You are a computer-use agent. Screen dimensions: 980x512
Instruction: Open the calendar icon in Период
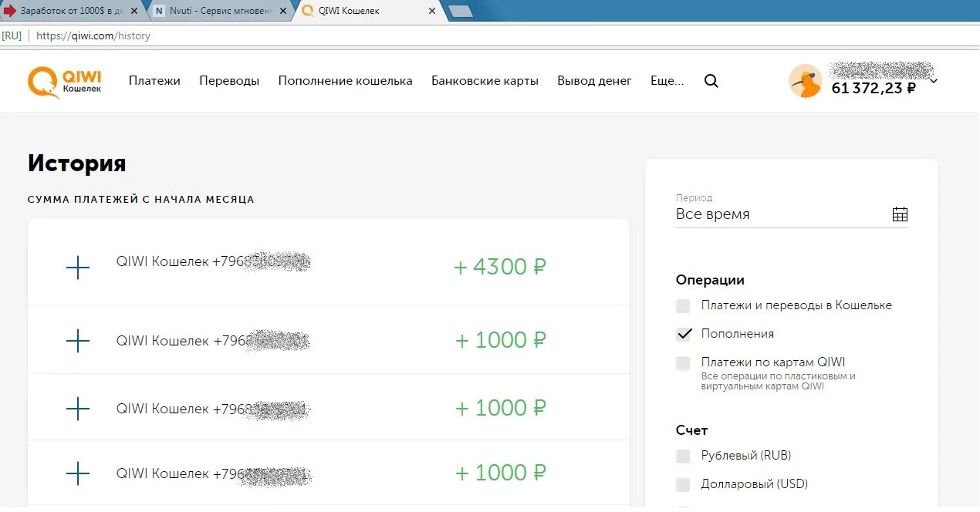point(900,214)
